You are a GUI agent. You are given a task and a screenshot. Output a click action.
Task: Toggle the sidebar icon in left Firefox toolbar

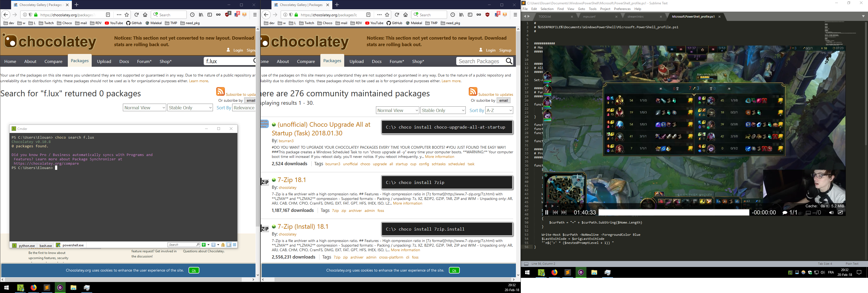[210, 15]
